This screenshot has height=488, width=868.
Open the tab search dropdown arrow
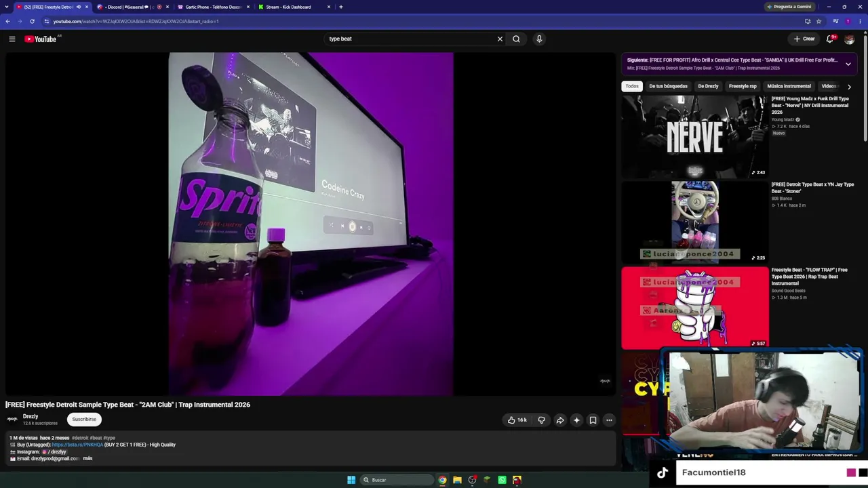tap(7, 7)
